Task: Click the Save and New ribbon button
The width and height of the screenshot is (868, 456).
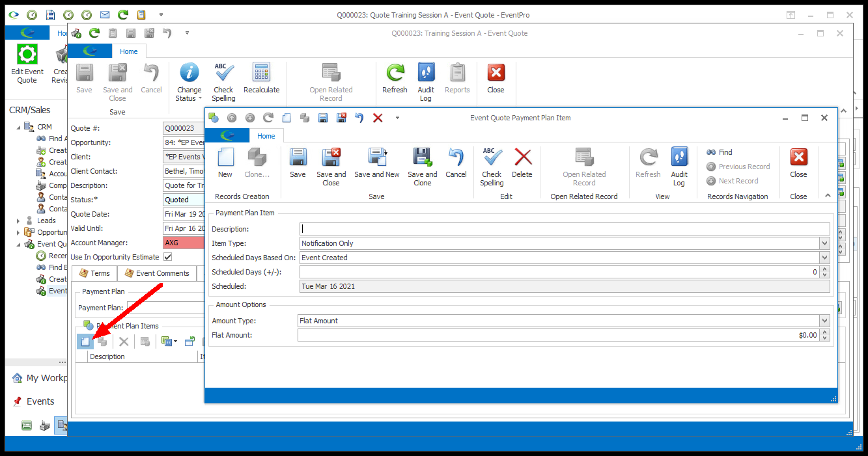Action: [377, 163]
